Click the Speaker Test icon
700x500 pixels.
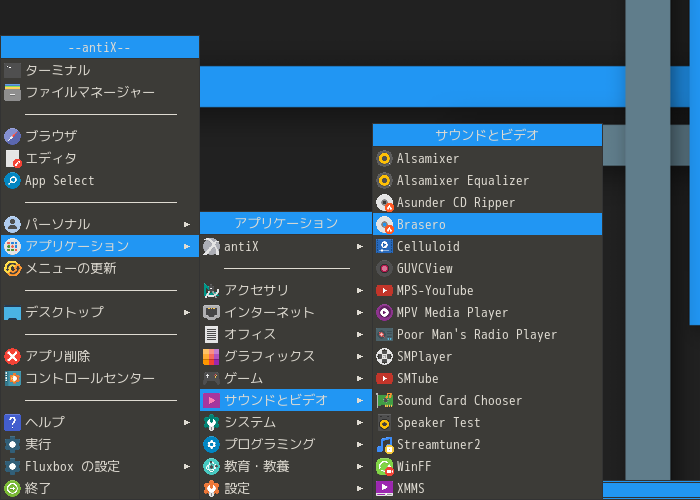coord(384,422)
